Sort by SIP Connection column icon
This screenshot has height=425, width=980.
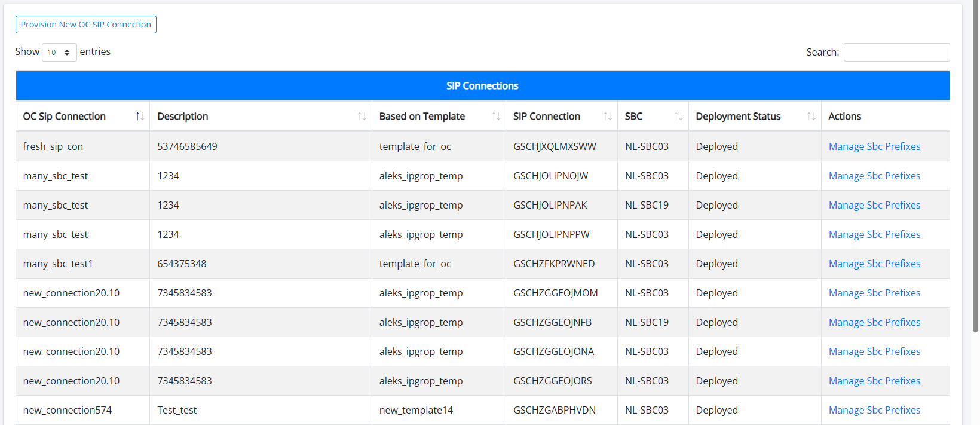click(x=607, y=117)
